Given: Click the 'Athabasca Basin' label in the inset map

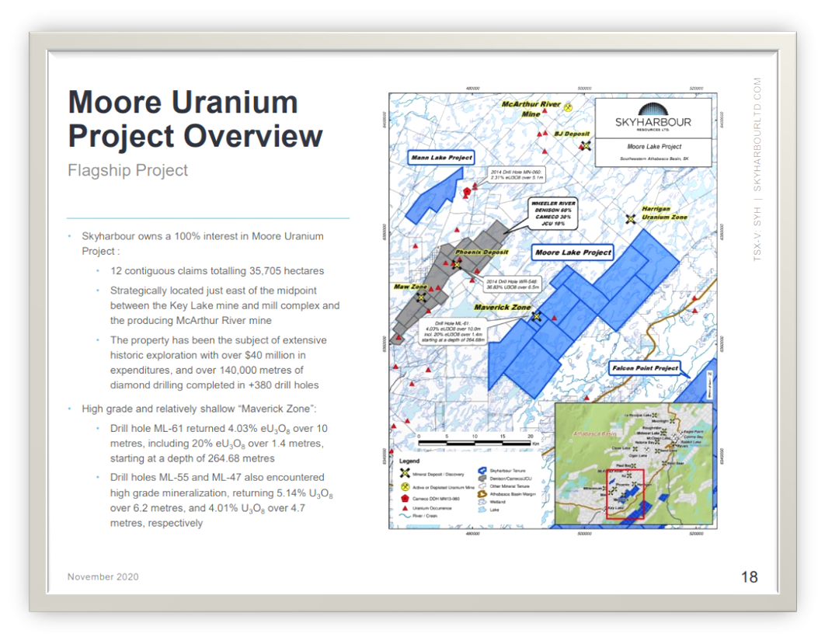Looking at the screenshot, I should tap(594, 434).
